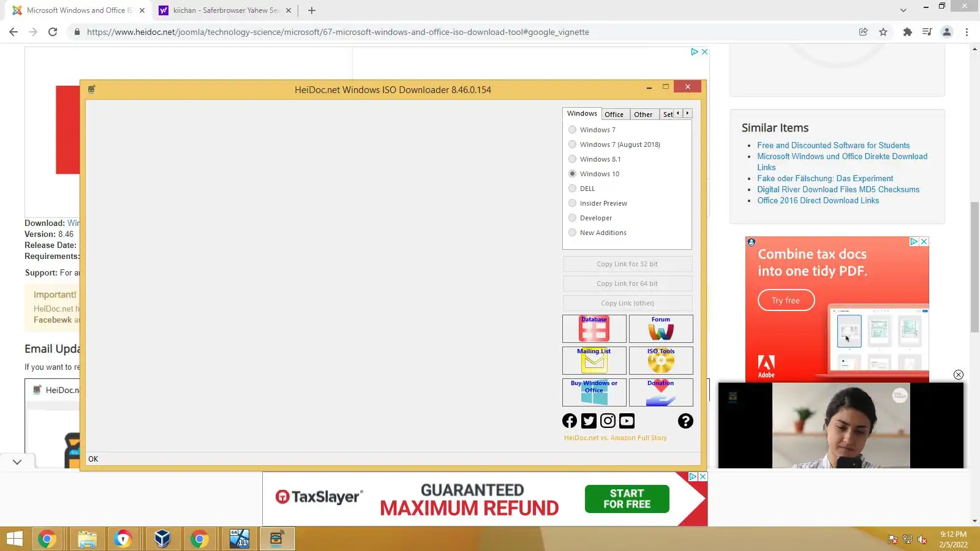Viewport: 980px width, 551px height.
Task: Switch to the Office tab
Action: 614,114
